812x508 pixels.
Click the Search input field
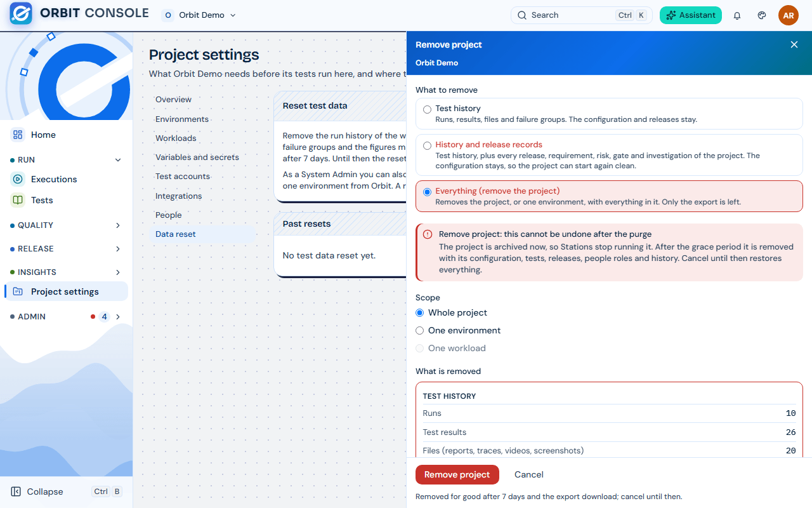tap(582, 15)
